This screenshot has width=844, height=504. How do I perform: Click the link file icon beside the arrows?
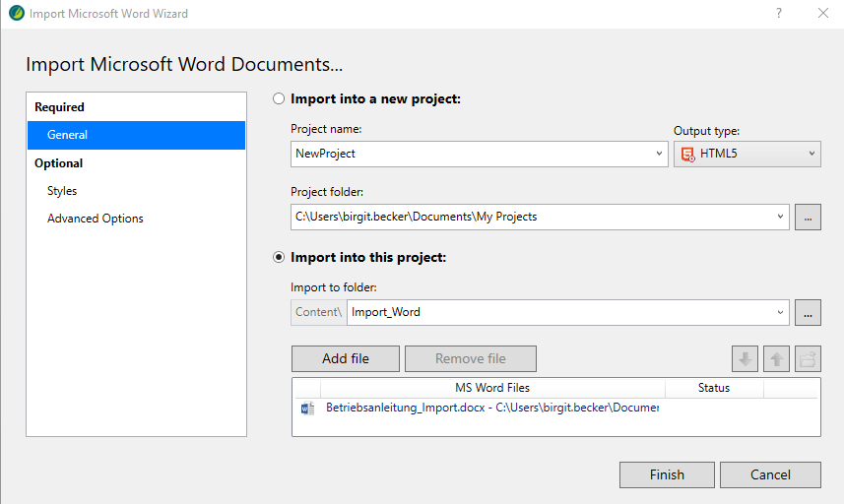pyautogui.click(x=809, y=359)
